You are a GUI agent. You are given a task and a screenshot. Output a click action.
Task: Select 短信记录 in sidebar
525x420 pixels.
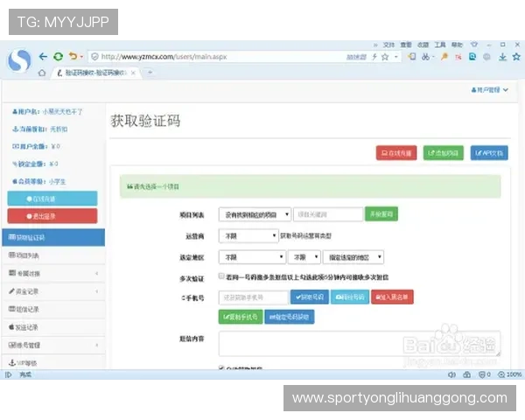[53, 309]
